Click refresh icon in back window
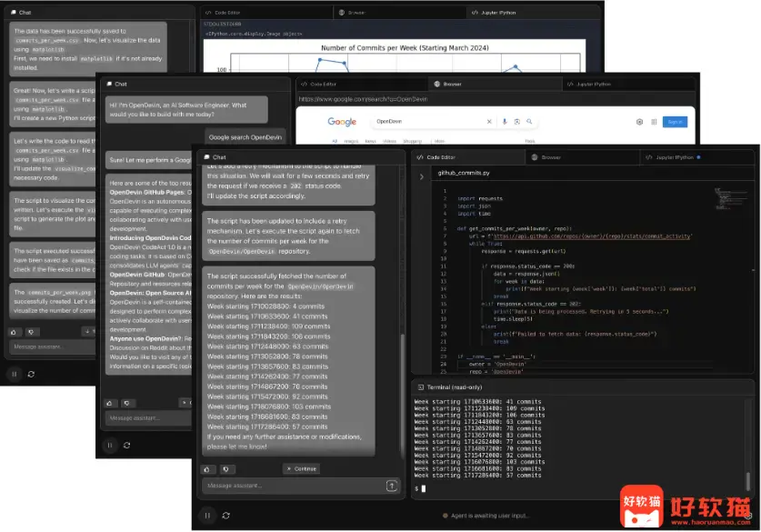Image resolution: width=761 pixels, height=532 pixels. [31, 375]
